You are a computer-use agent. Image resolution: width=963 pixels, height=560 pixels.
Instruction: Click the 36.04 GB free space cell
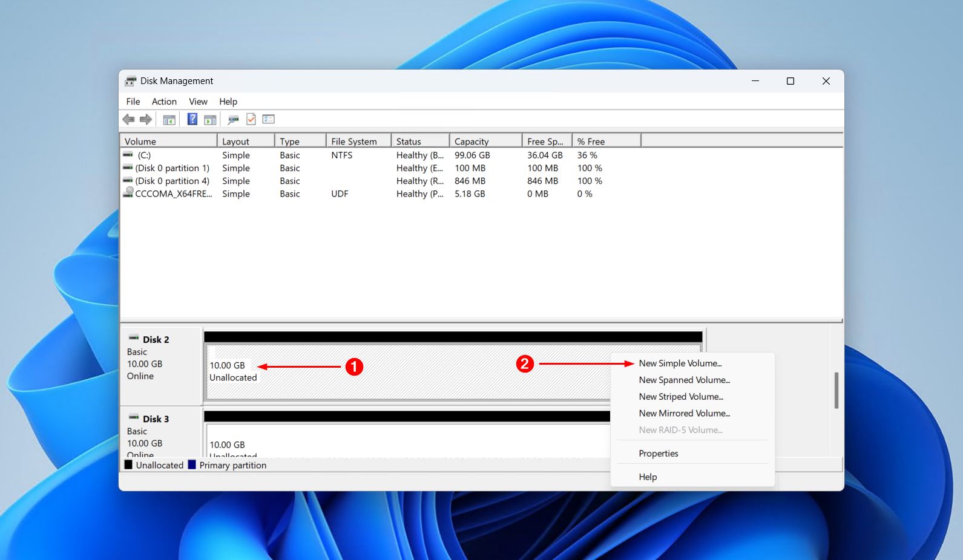545,155
